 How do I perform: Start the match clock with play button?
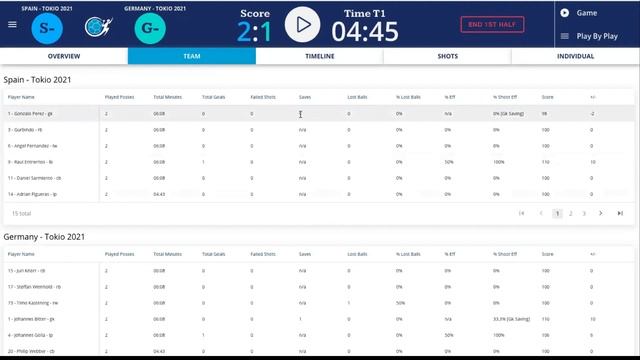tap(302, 24)
